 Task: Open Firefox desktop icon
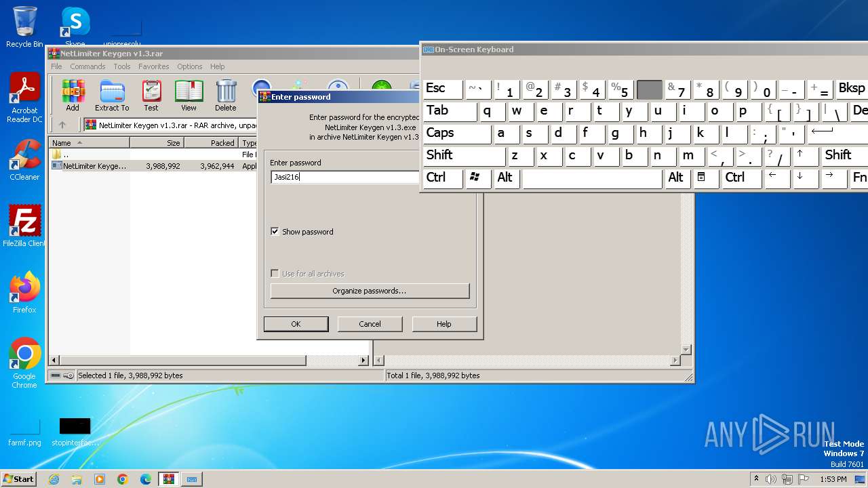coord(24,293)
